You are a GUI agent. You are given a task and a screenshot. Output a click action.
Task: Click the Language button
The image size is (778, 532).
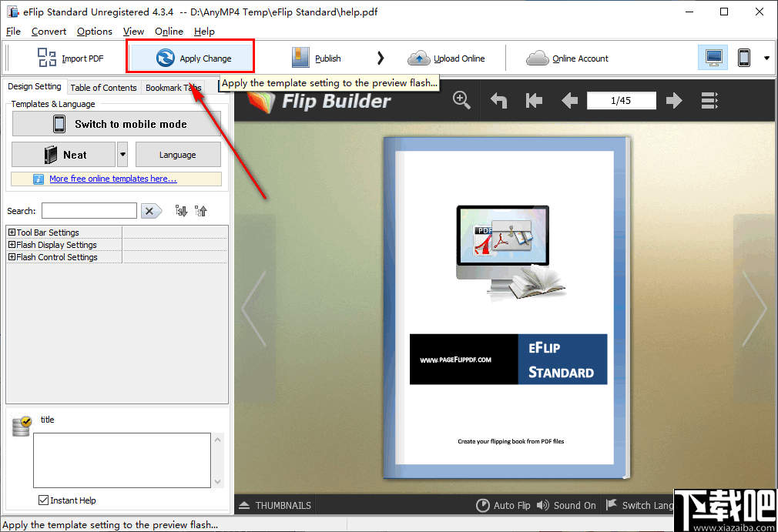pos(178,155)
